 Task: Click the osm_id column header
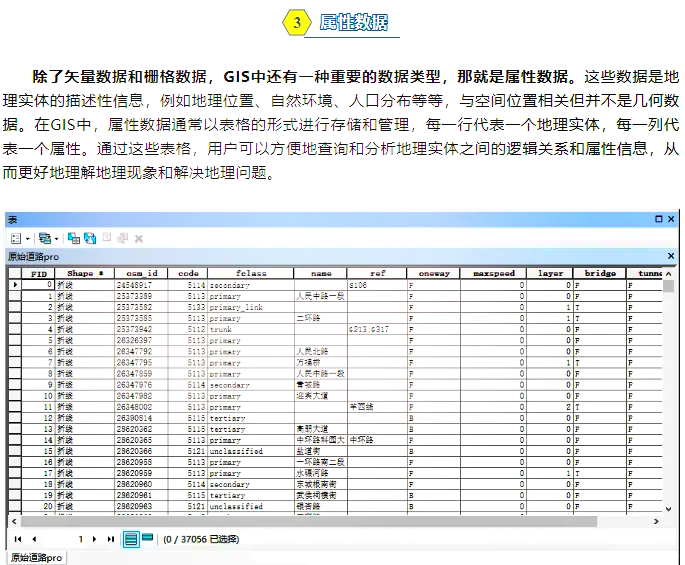coord(141,274)
